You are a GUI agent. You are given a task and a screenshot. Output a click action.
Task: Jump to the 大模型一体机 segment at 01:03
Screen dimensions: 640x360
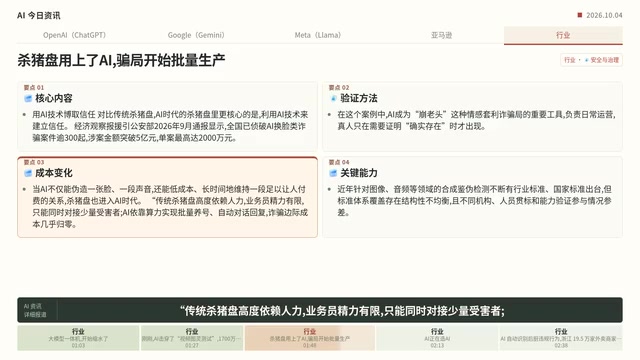click(78, 338)
